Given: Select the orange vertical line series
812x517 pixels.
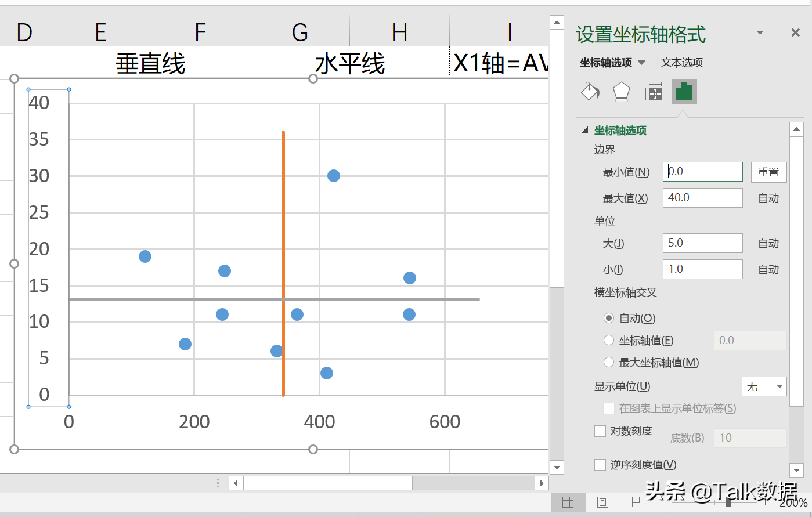Looking at the screenshot, I should click(x=283, y=232).
